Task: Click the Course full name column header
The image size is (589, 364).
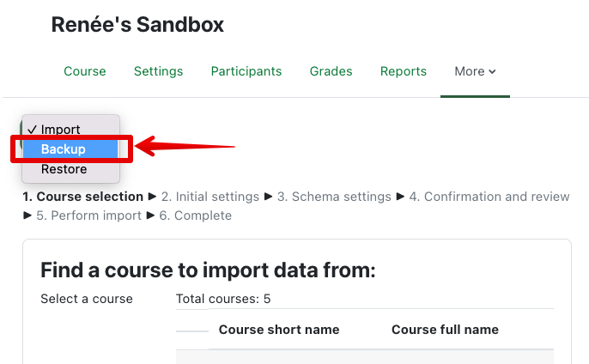Action: point(445,330)
